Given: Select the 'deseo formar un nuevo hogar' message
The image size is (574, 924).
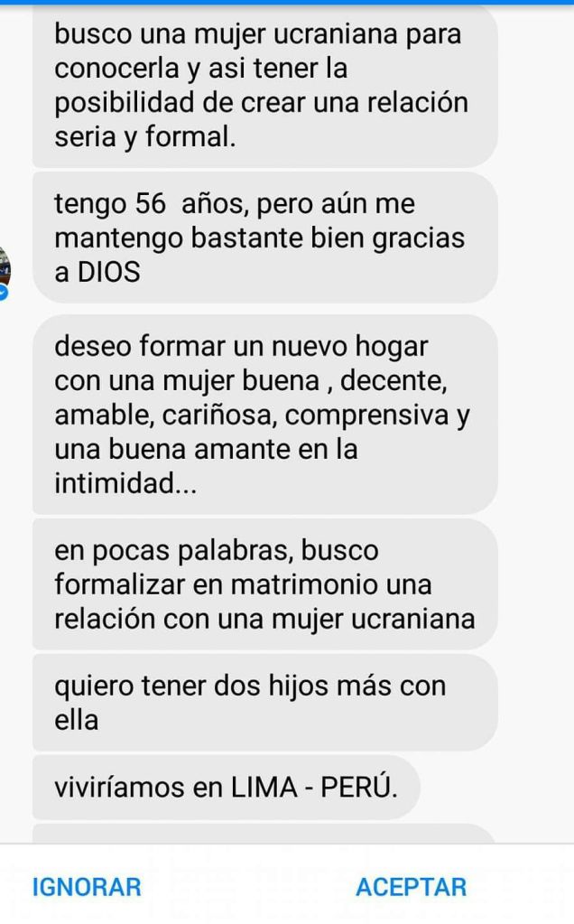Looking at the screenshot, I should (x=265, y=415).
